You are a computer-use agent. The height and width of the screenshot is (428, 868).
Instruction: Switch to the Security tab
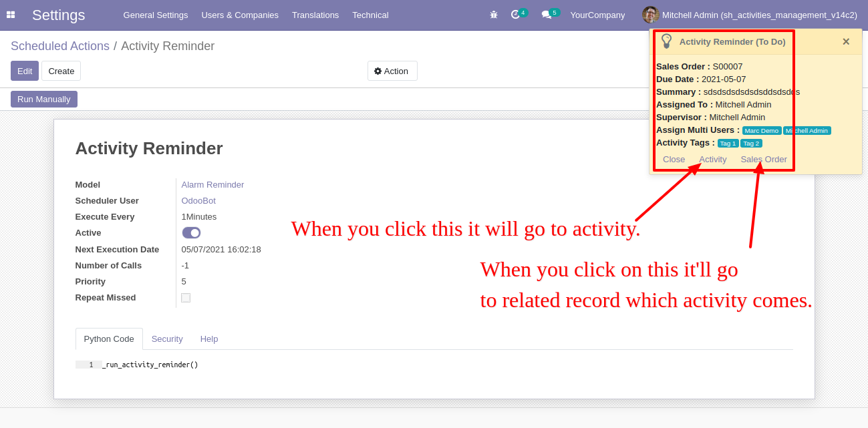[167, 339]
